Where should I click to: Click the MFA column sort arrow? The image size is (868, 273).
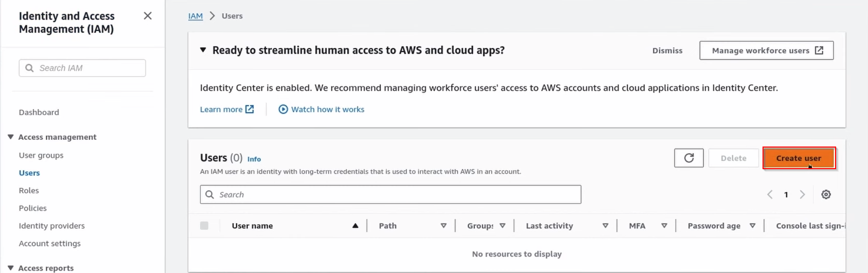pyautogui.click(x=664, y=226)
